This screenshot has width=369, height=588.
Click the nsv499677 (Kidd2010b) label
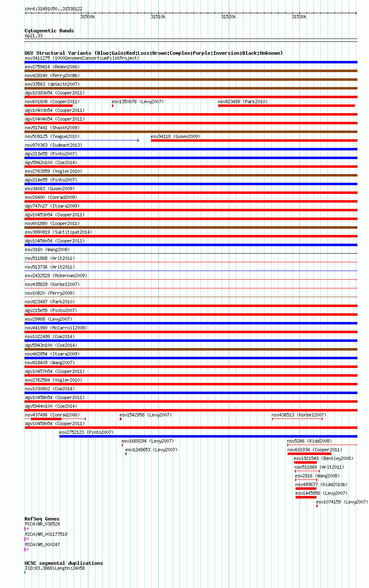coord(322,484)
